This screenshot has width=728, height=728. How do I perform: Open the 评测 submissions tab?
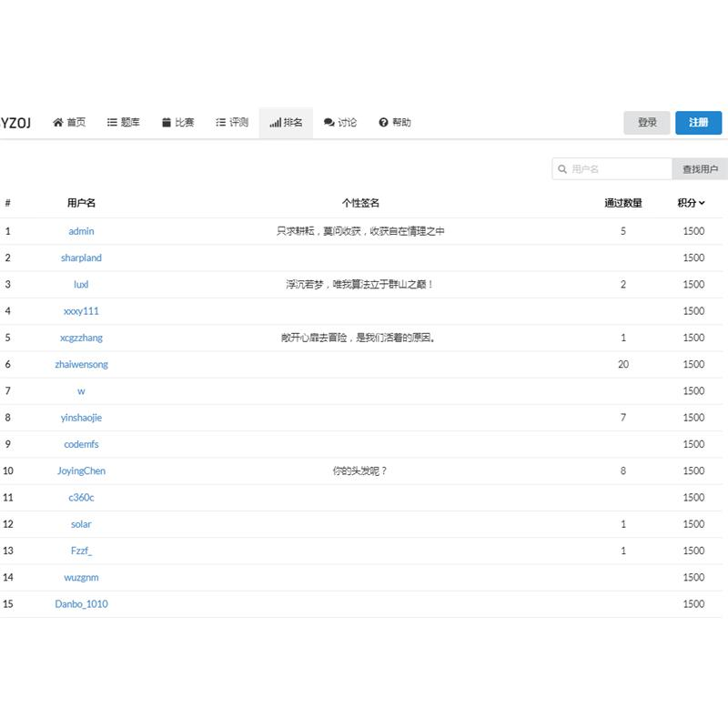coord(232,123)
